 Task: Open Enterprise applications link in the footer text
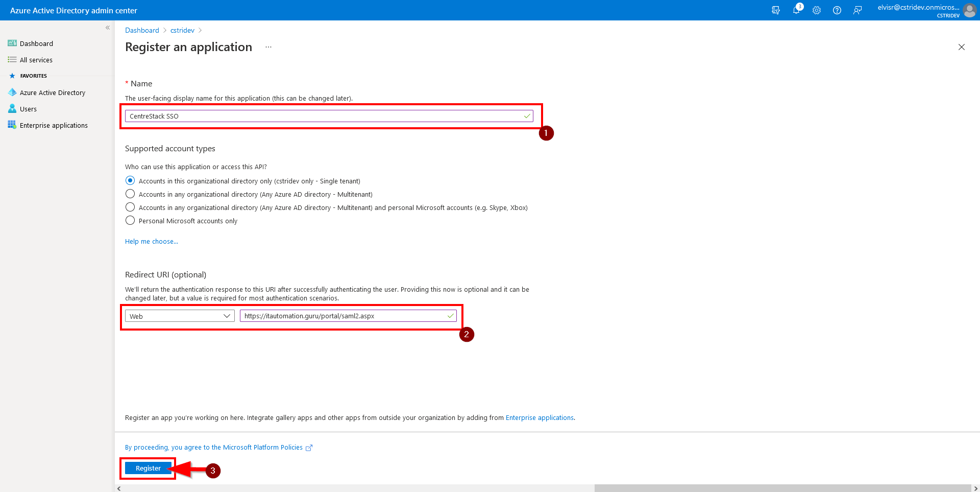(x=540, y=417)
